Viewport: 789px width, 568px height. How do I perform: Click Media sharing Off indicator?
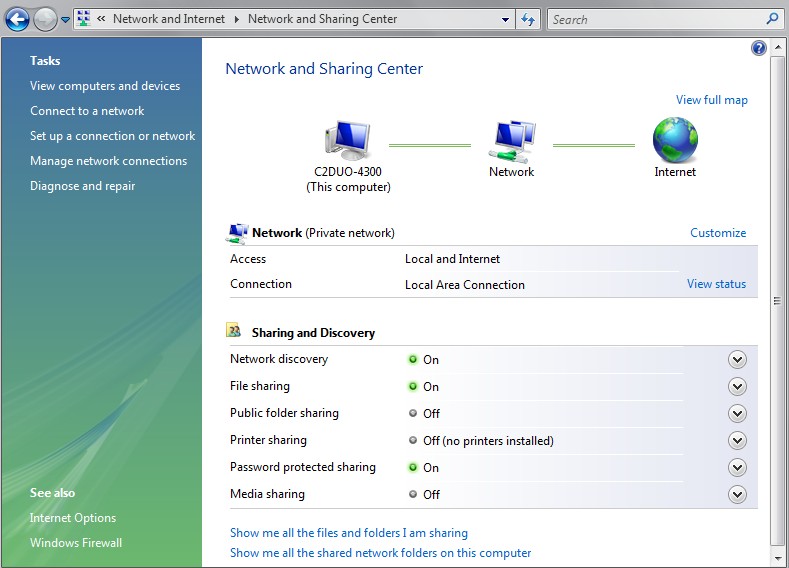pyautogui.click(x=413, y=494)
